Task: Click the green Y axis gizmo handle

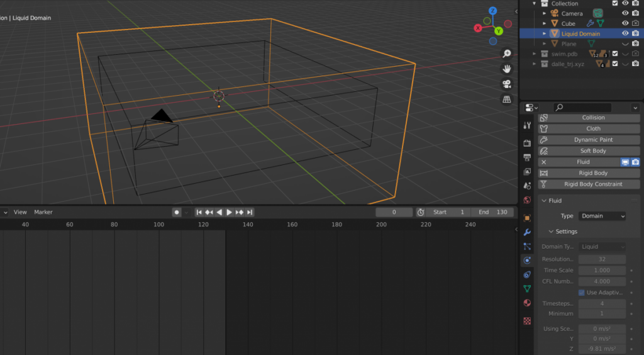Action: coord(499,31)
